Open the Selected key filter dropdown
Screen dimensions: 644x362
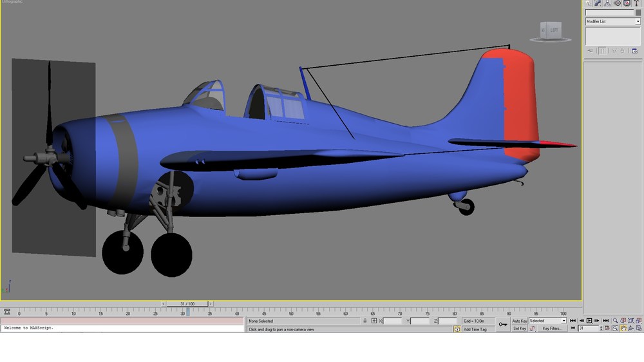coord(547,321)
